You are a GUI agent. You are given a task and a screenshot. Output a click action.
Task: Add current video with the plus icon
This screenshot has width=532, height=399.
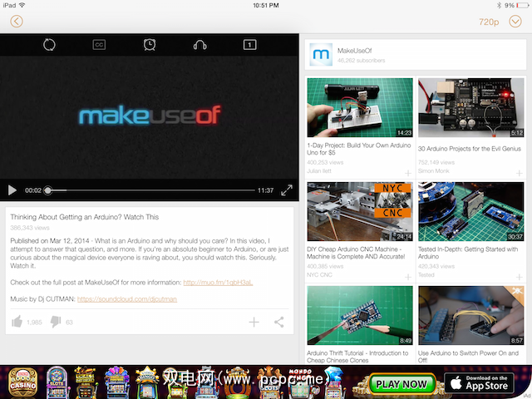[254, 322]
